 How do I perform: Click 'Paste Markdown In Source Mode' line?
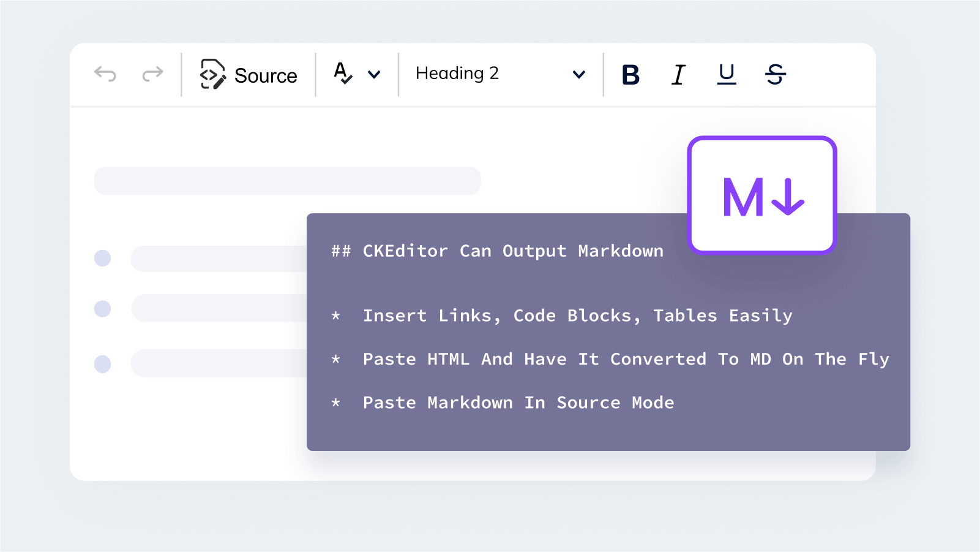518,403
